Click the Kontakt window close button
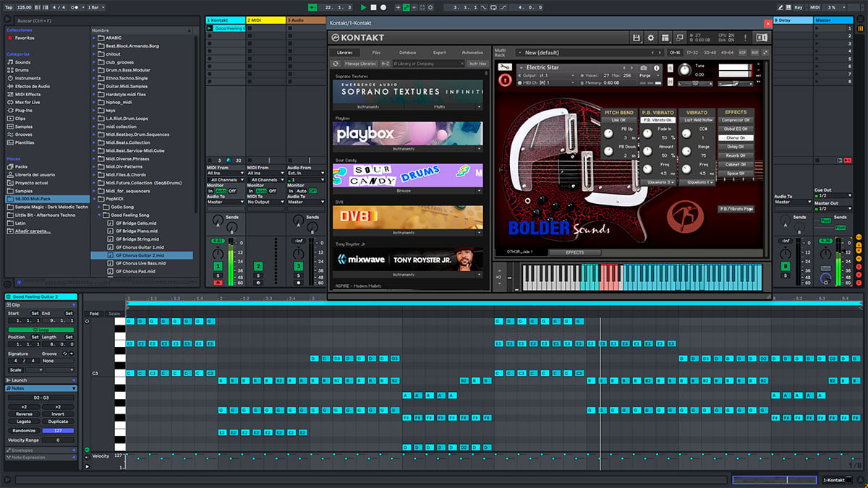 pos(767,23)
